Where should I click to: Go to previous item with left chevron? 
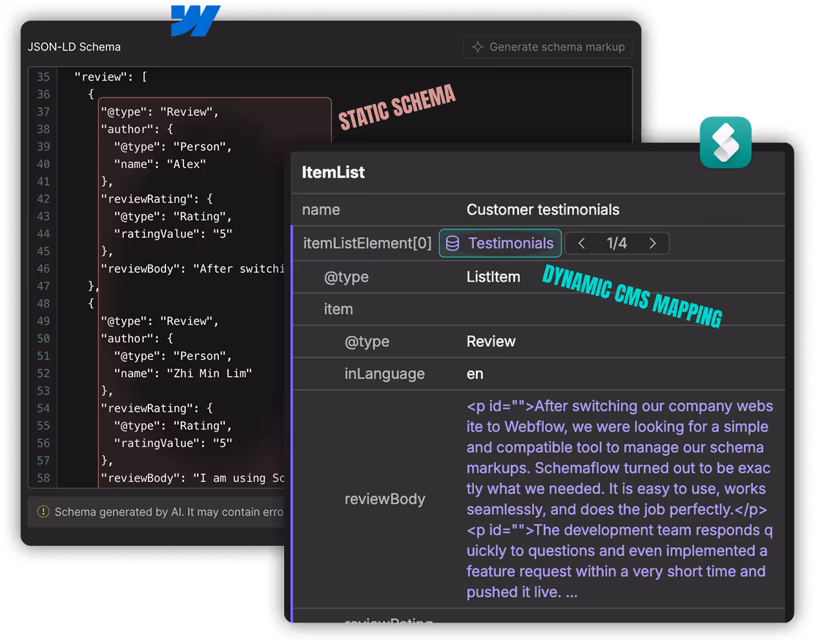[582, 244]
